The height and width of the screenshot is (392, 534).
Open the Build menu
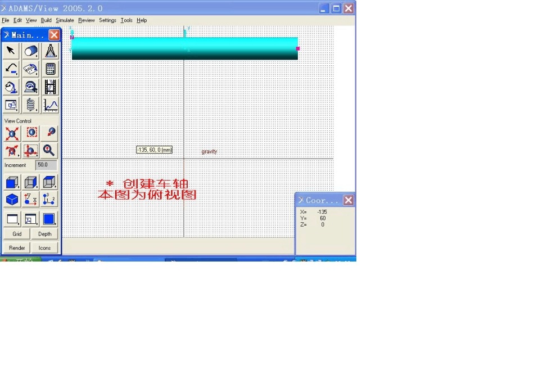[46, 20]
